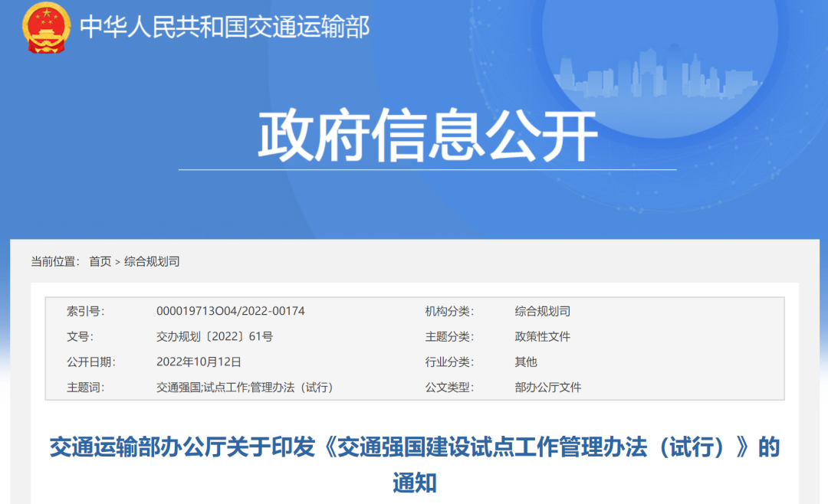
Task: Click the publish date 2022年10月12日
Action: coord(199,362)
